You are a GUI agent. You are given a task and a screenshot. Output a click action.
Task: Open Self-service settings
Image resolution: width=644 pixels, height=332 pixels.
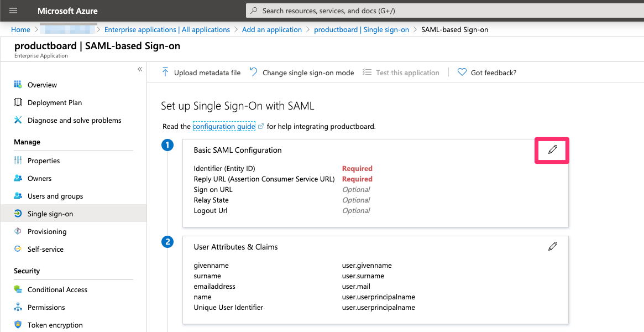click(x=45, y=249)
